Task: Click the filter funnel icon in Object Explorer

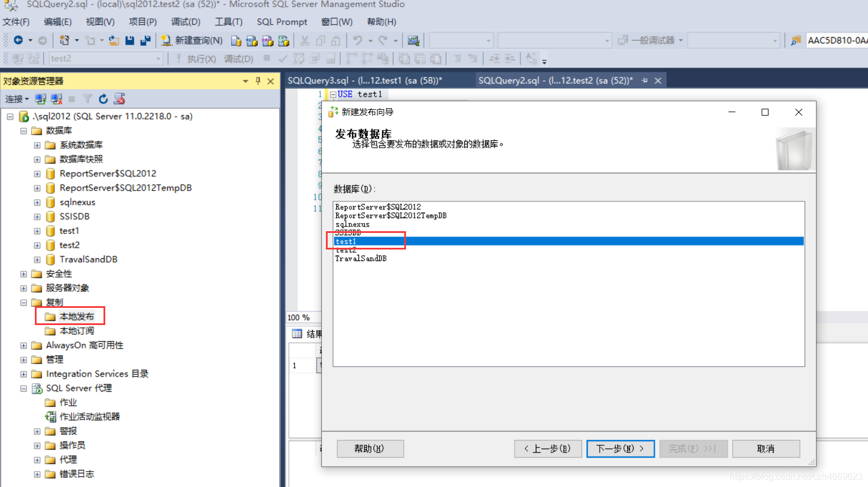Action: [87, 99]
